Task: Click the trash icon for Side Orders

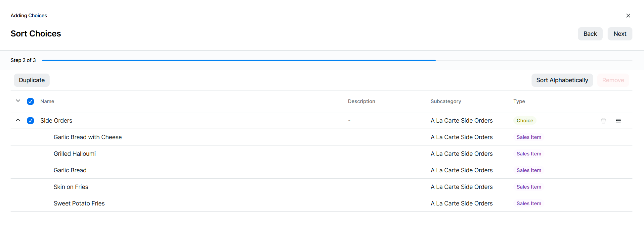Action: [603, 121]
